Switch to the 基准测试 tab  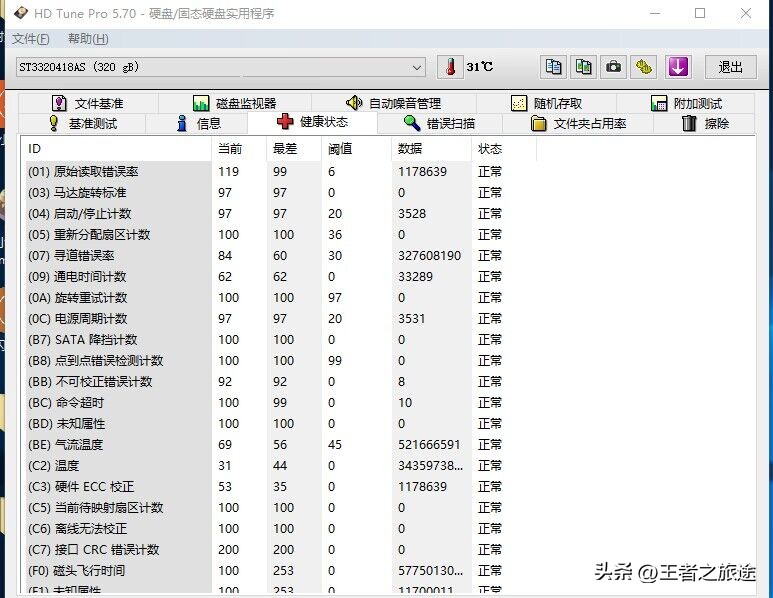tap(82, 123)
